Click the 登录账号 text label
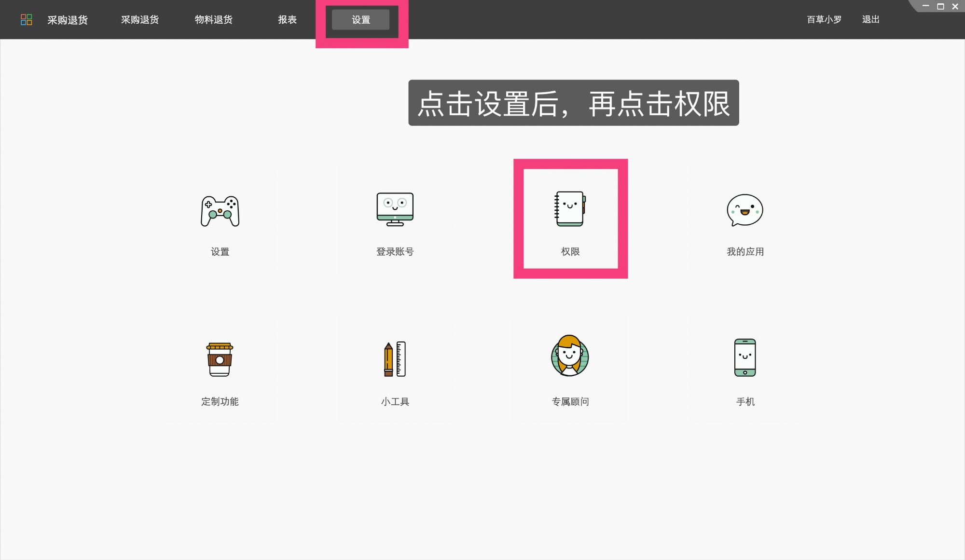Image resolution: width=965 pixels, height=560 pixels. coord(394,251)
